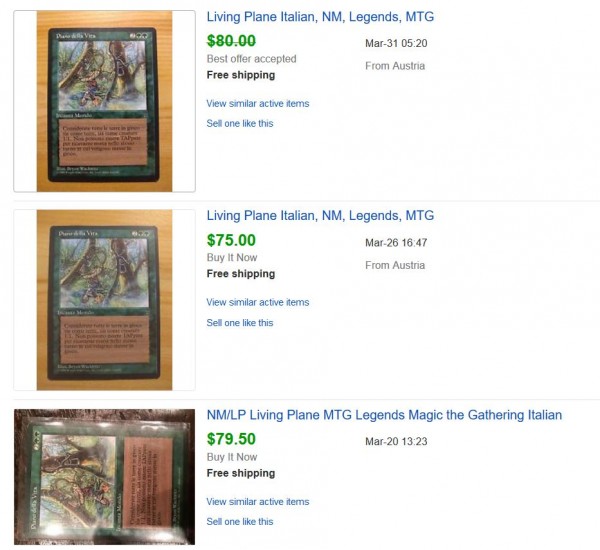Screen dimensions: 600x550
Task: Click the Mar-31 05:20 sold date
Action: click(396, 43)
